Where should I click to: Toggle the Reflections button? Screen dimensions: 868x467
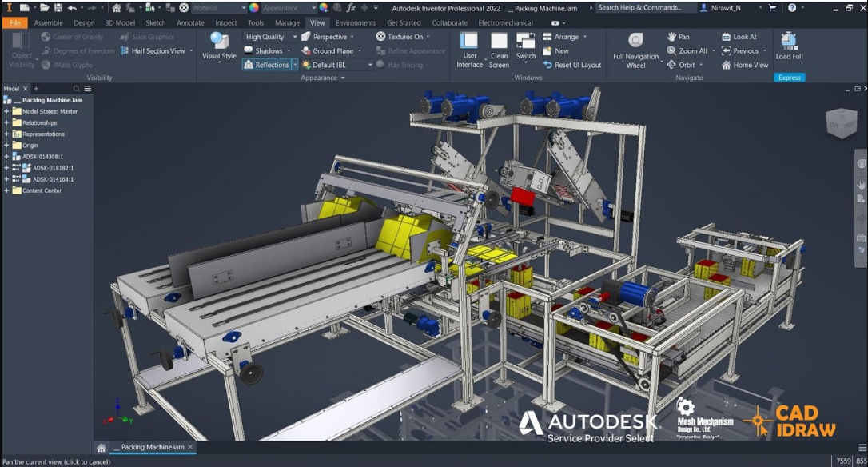point(267,65)
